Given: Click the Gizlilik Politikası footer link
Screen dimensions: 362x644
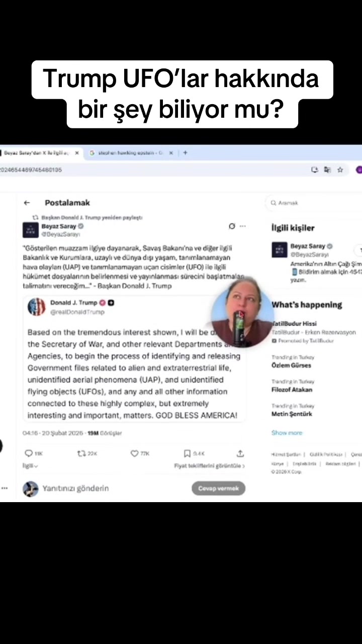Looking at the screenshot, I should (326, 454).
